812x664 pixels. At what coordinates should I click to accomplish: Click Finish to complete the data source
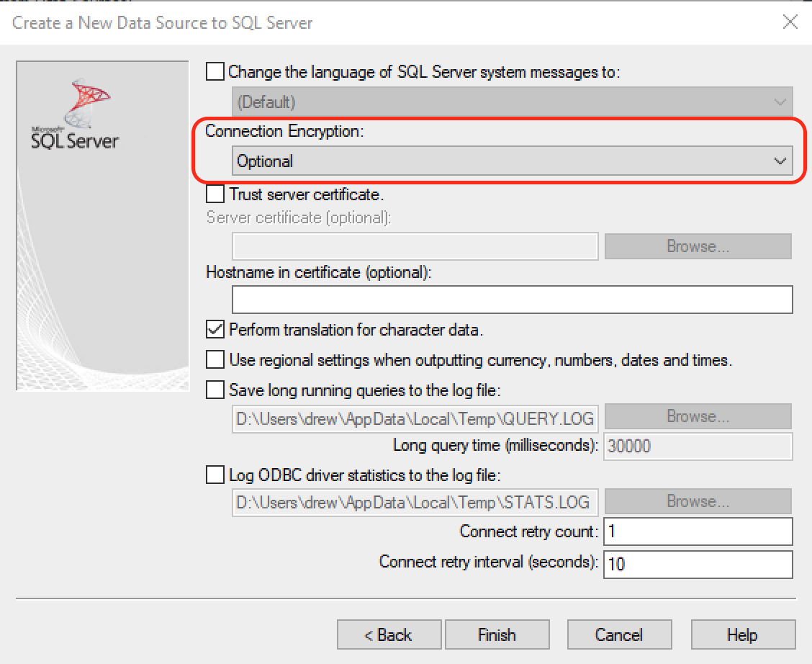[x=497, y=634]
